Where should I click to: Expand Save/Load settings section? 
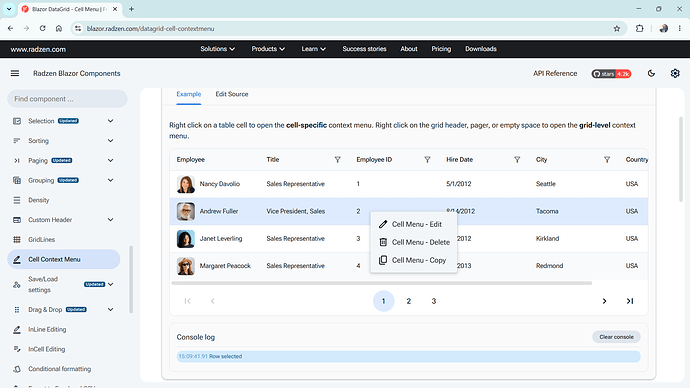point(110,285)
